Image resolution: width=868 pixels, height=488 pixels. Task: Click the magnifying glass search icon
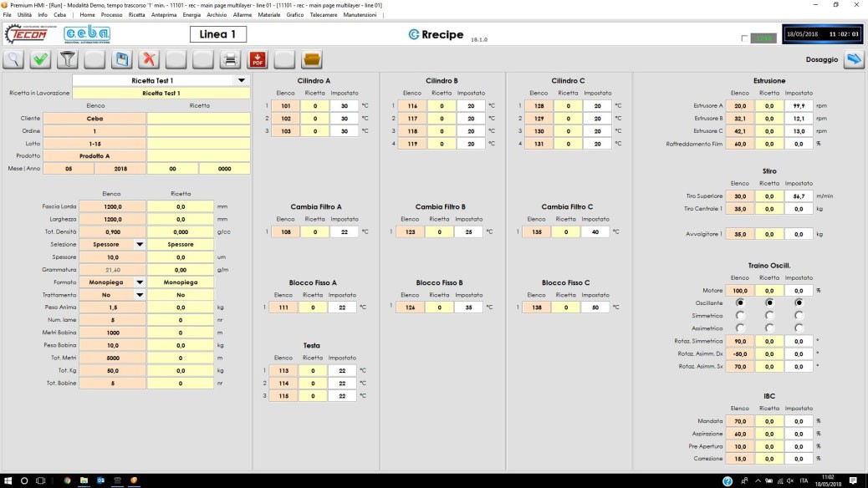[x=13, y=59]
